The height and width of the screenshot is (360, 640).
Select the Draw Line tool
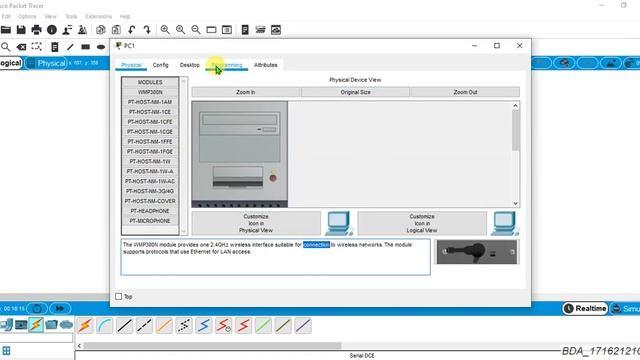click(x=70, y=47)
